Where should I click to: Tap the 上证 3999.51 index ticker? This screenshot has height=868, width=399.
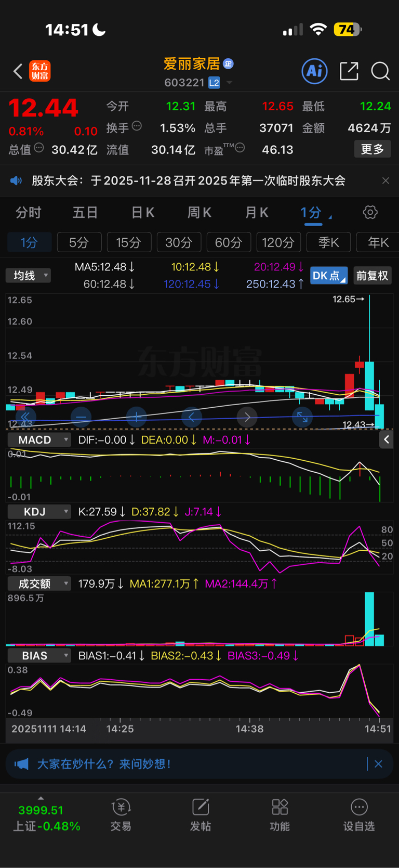point(46,818)
